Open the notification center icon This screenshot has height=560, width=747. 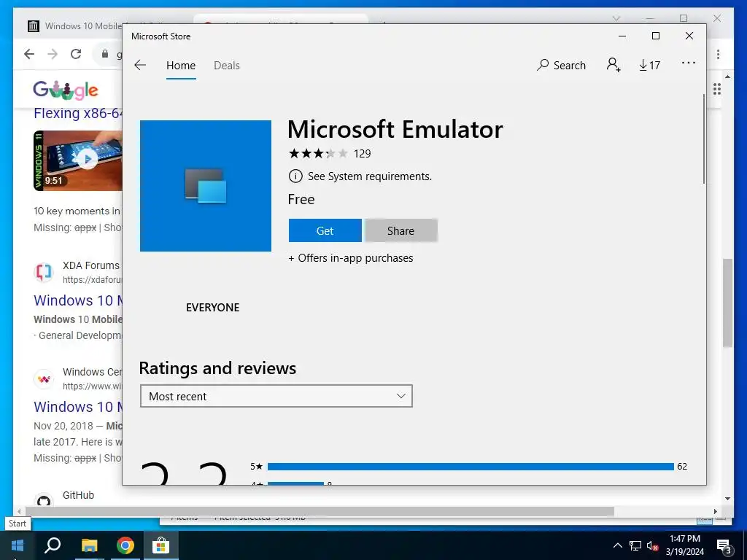coord(724,546)
